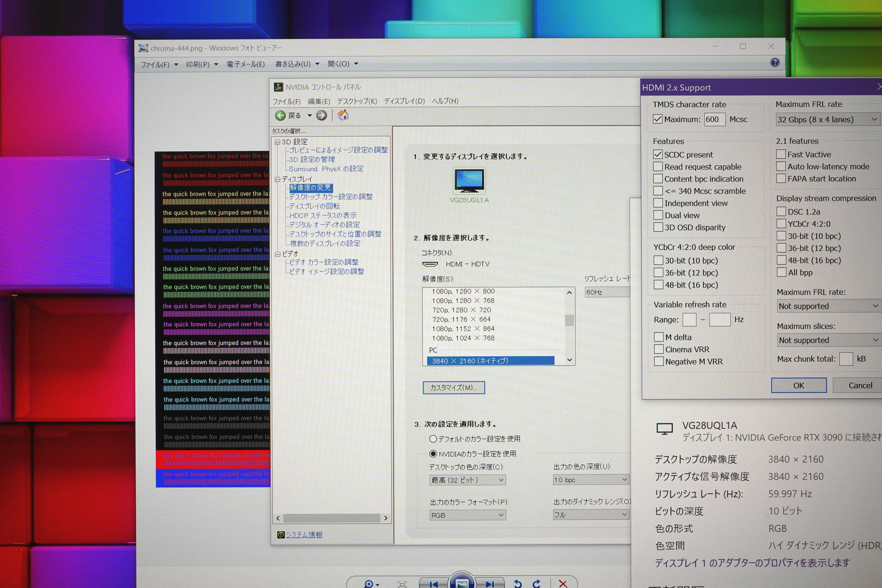The image size is (882, 588).
Task: Open refresh rate 60Hz dropdown
Action: click(x=608, y=292)
